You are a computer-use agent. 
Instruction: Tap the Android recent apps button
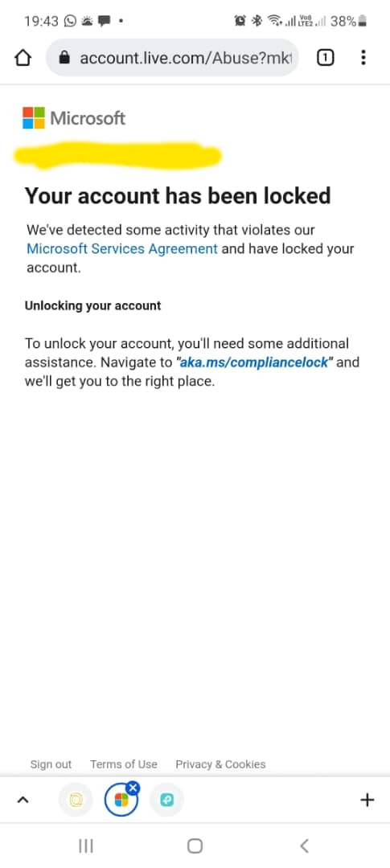click(85, 845)
